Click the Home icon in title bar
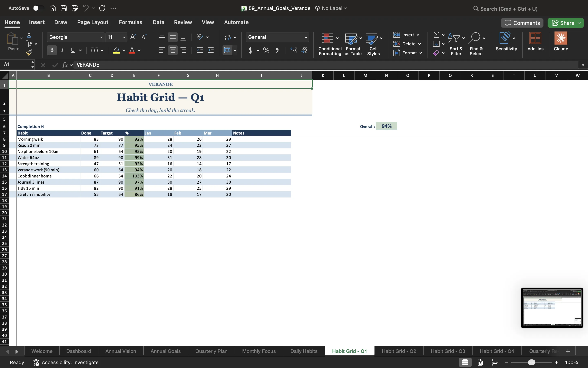Screen dimensions: 588x368 (x=52, y=8)
